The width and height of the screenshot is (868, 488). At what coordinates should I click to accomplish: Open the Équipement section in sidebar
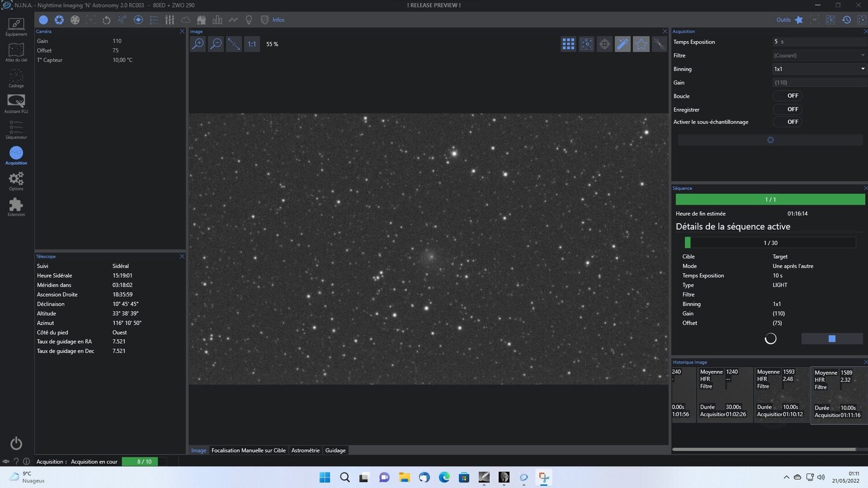point(16,27)
